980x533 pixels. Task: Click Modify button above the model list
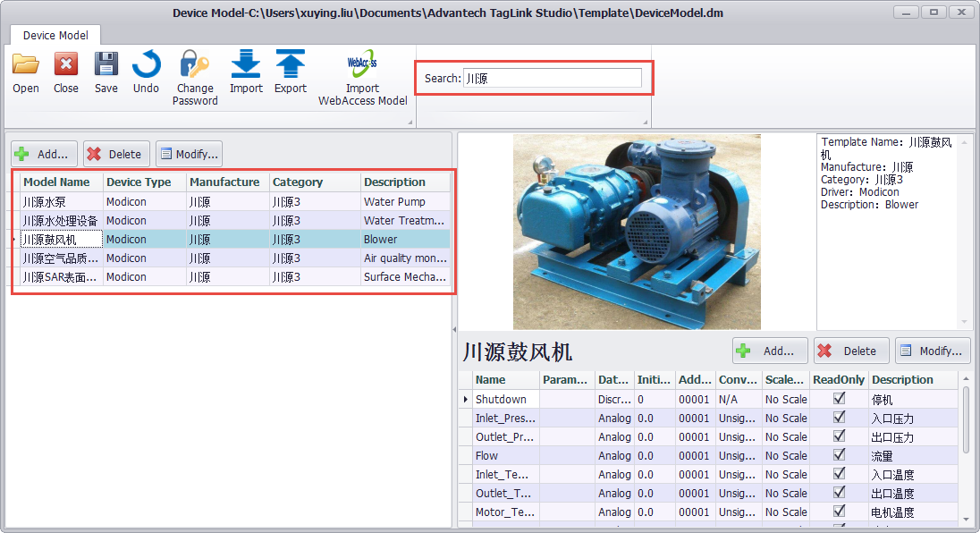(189, 154)
